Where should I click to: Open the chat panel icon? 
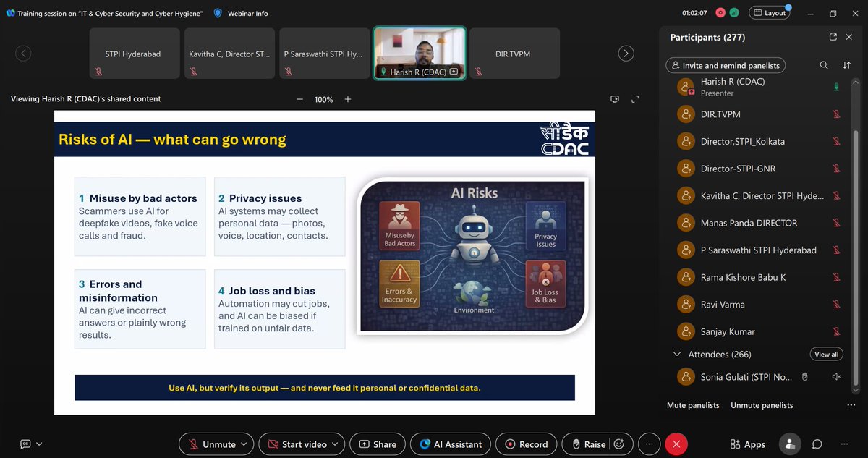click(x=817, y=444)
